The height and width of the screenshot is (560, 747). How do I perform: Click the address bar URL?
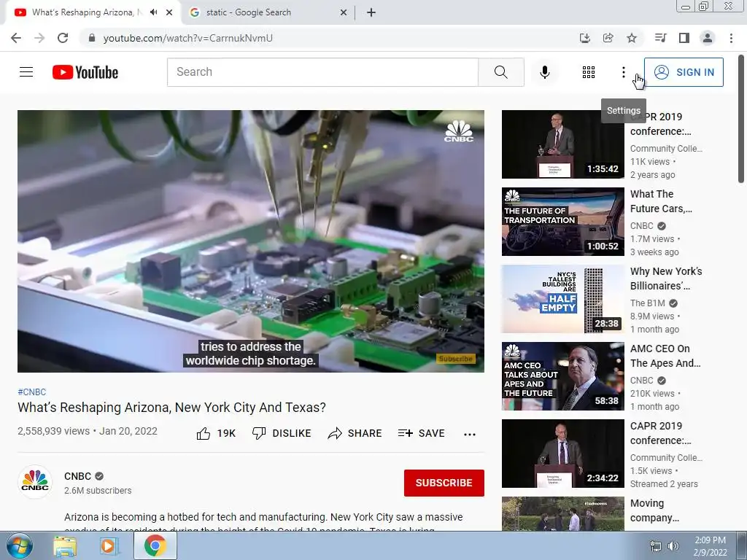(187, 38)
